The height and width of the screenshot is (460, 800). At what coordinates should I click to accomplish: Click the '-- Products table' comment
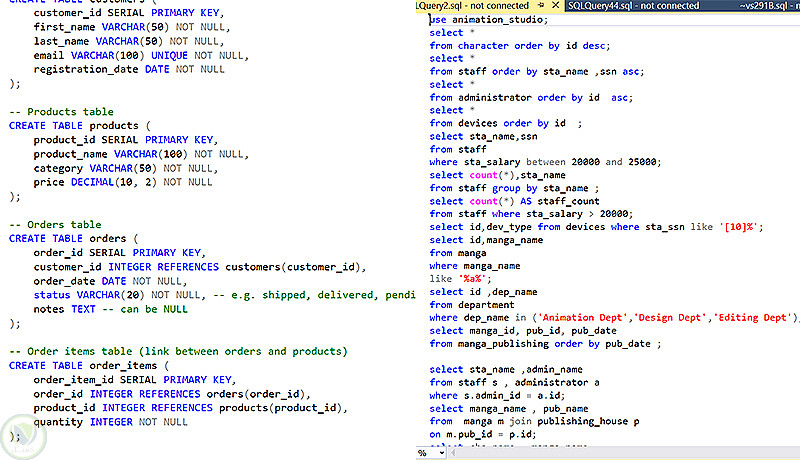(x=61, y=112)
